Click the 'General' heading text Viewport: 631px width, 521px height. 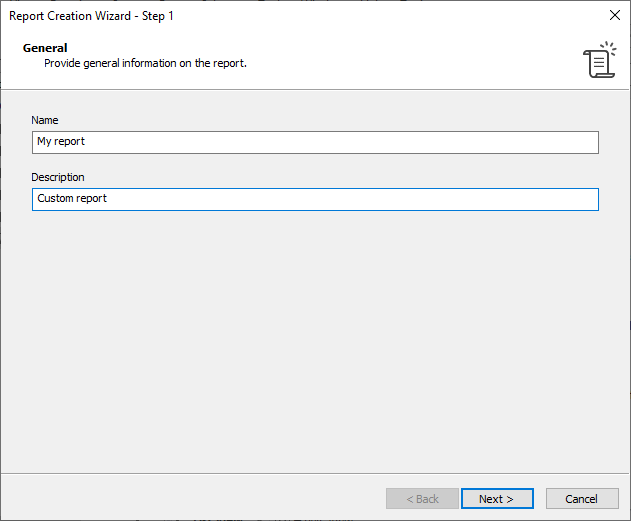tap(45, 48)
